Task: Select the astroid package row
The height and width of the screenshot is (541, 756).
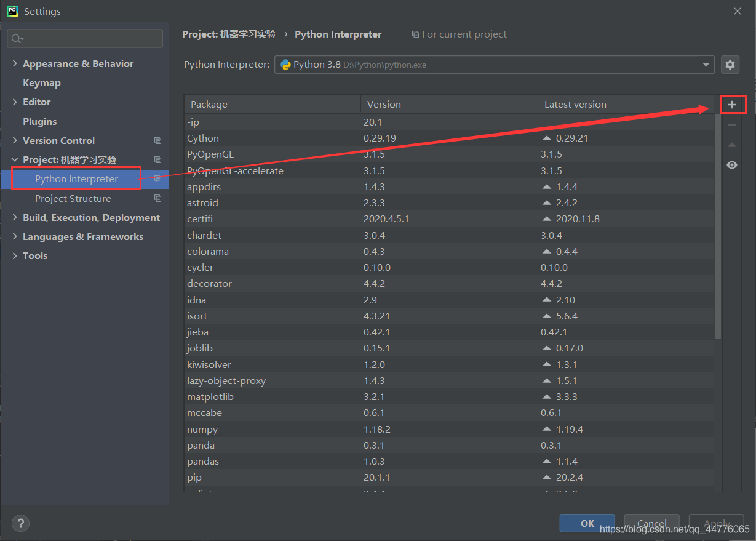Action: pyautogui.click(x=449, y=202)
